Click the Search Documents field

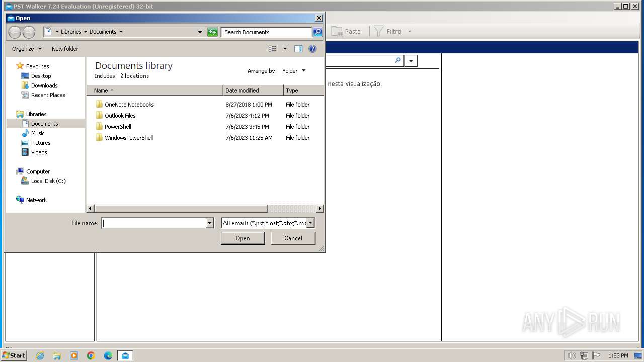pos(267,32)
